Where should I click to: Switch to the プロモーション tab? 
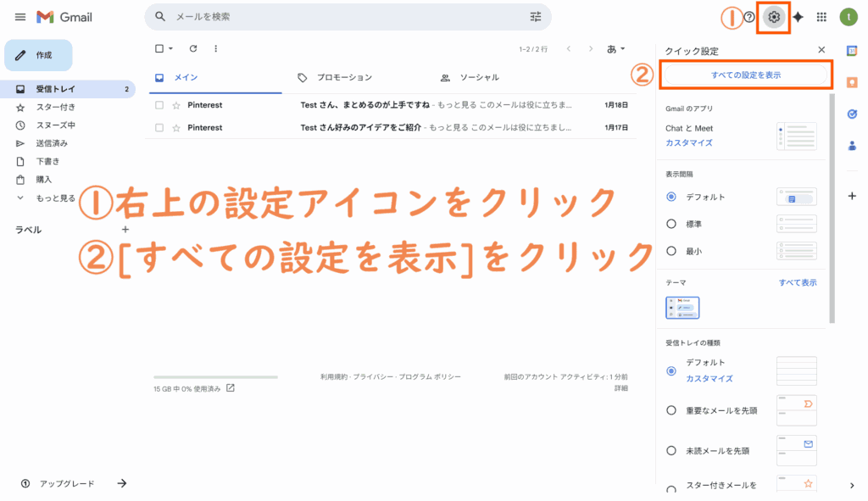pyautogui.click(x=343, y=78)
